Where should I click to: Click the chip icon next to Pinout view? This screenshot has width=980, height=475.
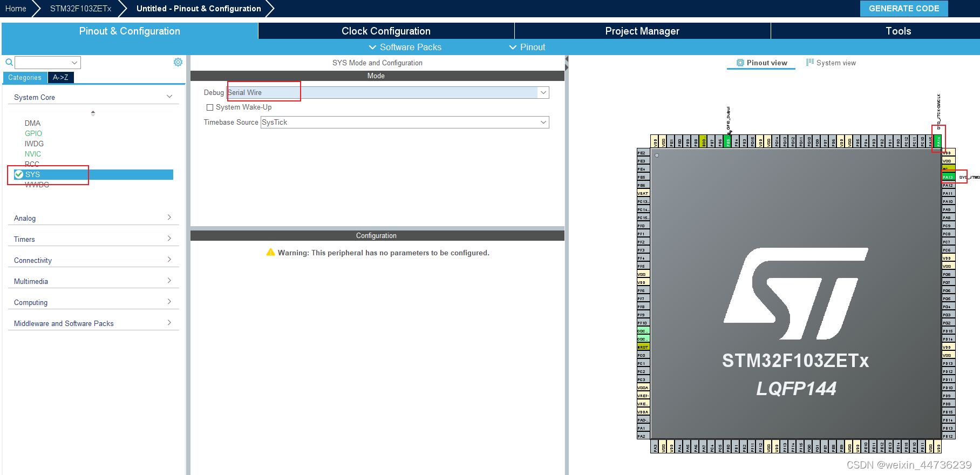coord(740,63)
